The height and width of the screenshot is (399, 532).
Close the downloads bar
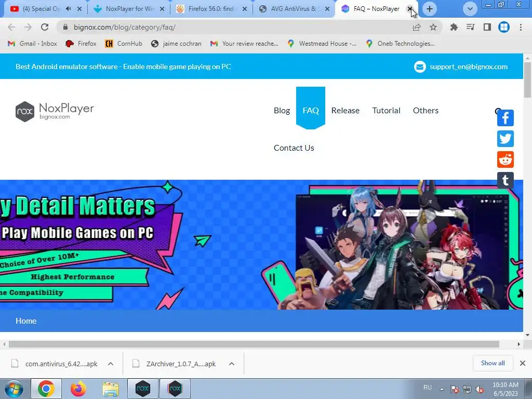point(523,363)
